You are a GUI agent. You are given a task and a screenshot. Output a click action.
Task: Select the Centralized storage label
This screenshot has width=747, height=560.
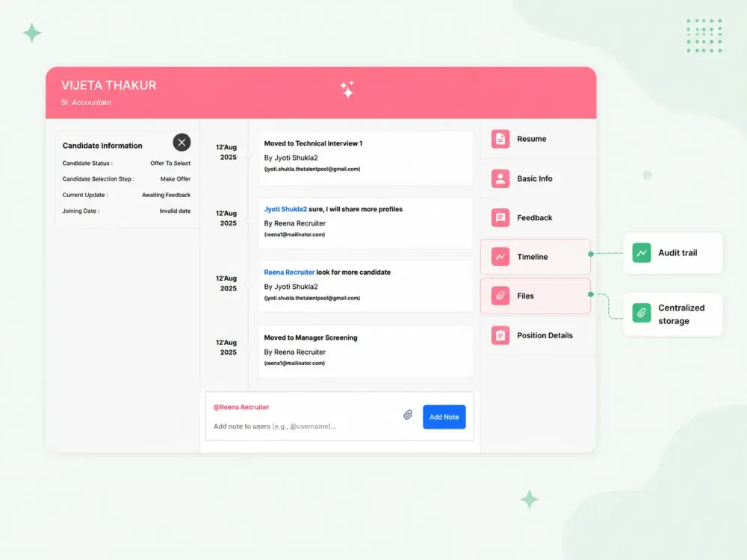click(x=681, y=314)
